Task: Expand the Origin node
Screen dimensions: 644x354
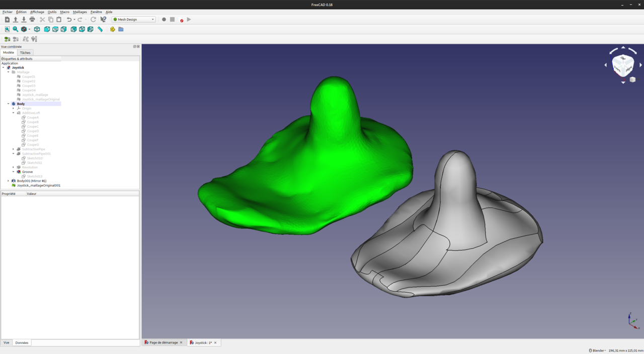Action: [x=14, y=108]
